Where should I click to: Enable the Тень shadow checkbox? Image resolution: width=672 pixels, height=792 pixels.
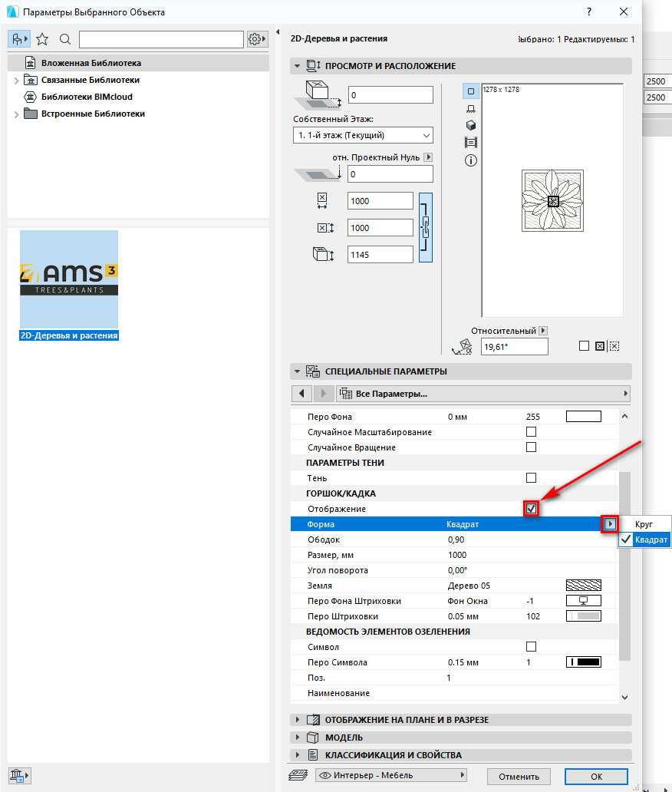pyautogui.click(x=531, y=478)
